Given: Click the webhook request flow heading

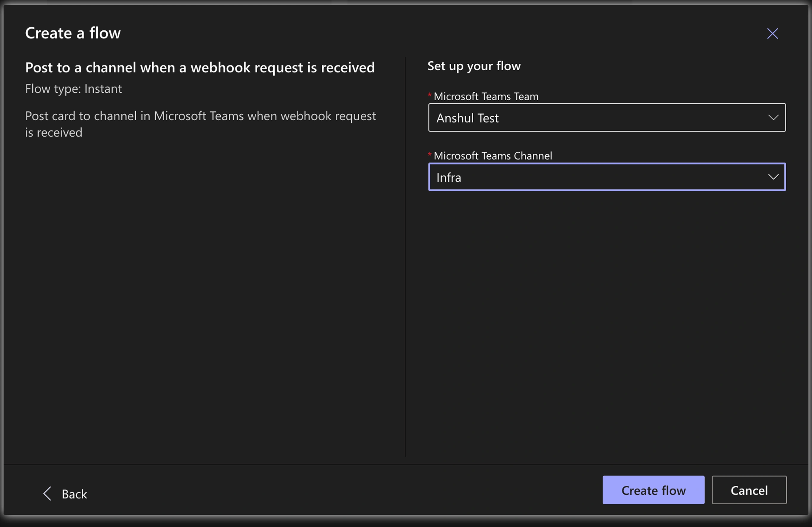Looking at the screenshot, I should click(200, 68).
